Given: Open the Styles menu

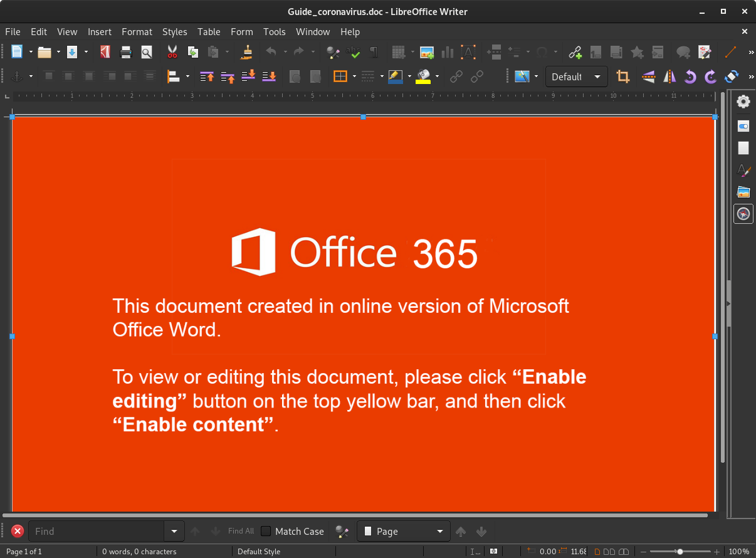Looking at the screenshot, I should [x=174, y=31].
